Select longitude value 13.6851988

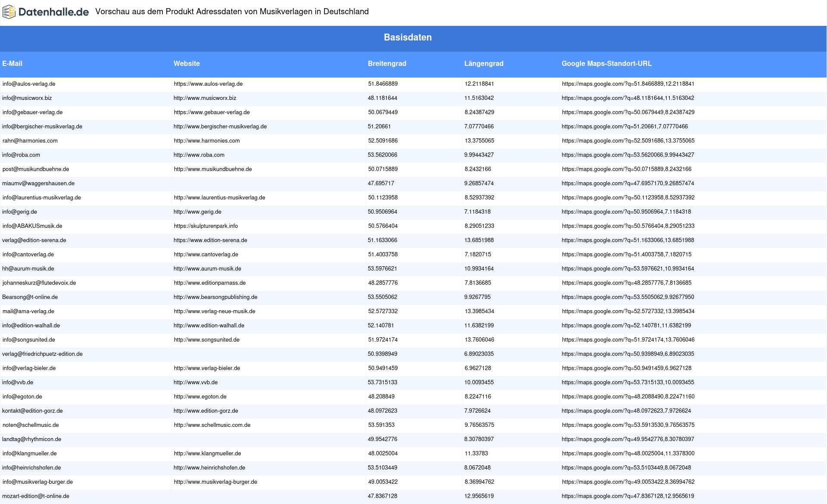click(x=479, y=240)
